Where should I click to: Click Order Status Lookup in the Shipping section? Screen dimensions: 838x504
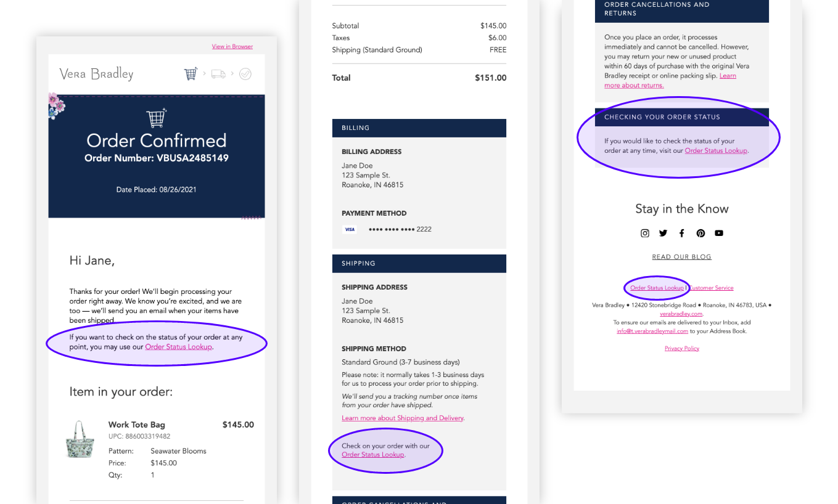(373, 455)
